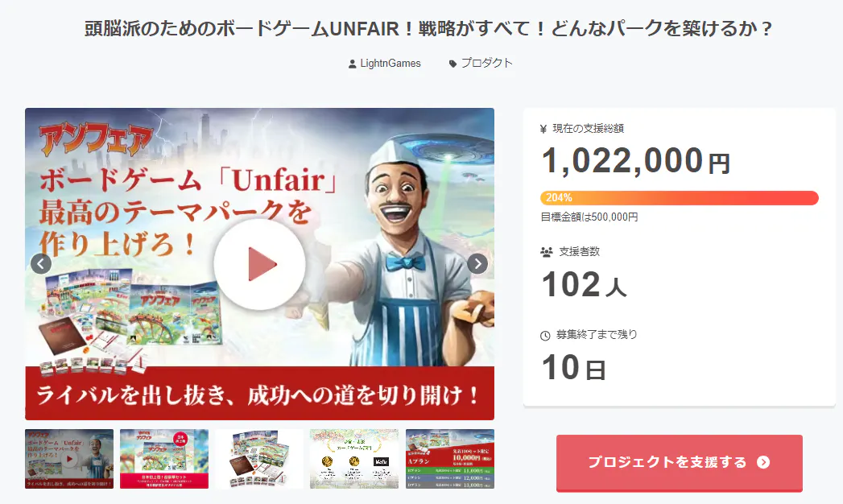
Task: Click the yen icon next to 現在の支援総額
Action: 543,129
